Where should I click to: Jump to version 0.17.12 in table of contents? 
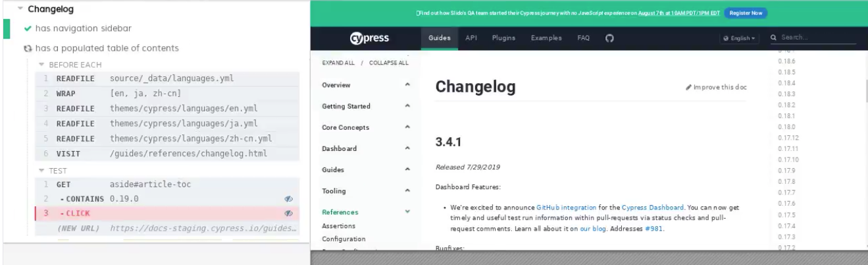(x=788, y=138)
